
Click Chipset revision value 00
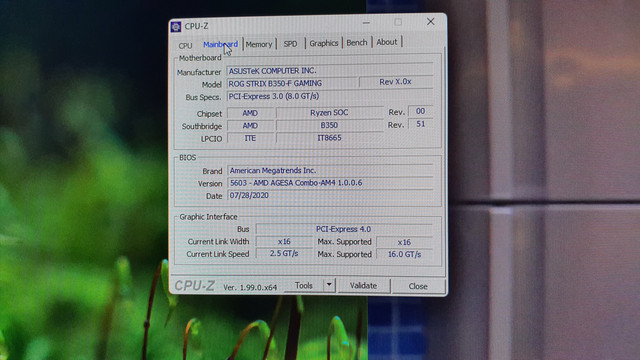pos(420,111)
